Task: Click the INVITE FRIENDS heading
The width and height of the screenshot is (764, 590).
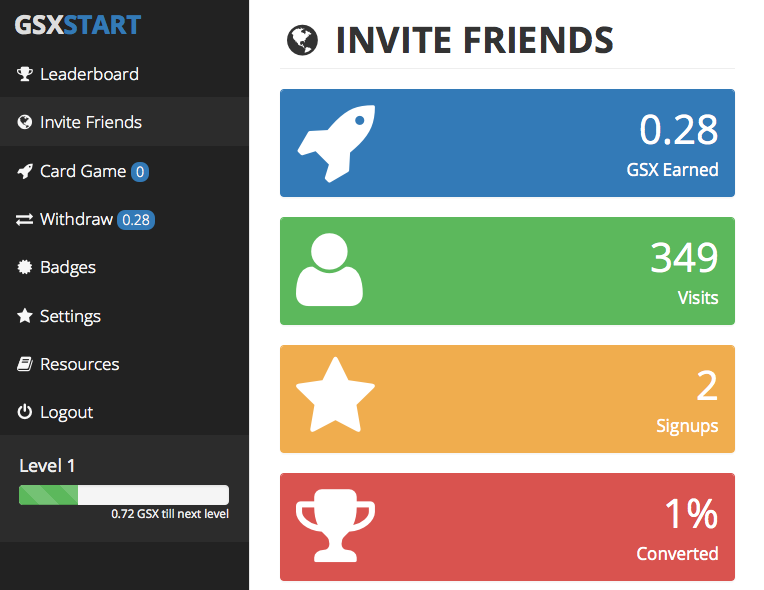Action: (475, 40)
